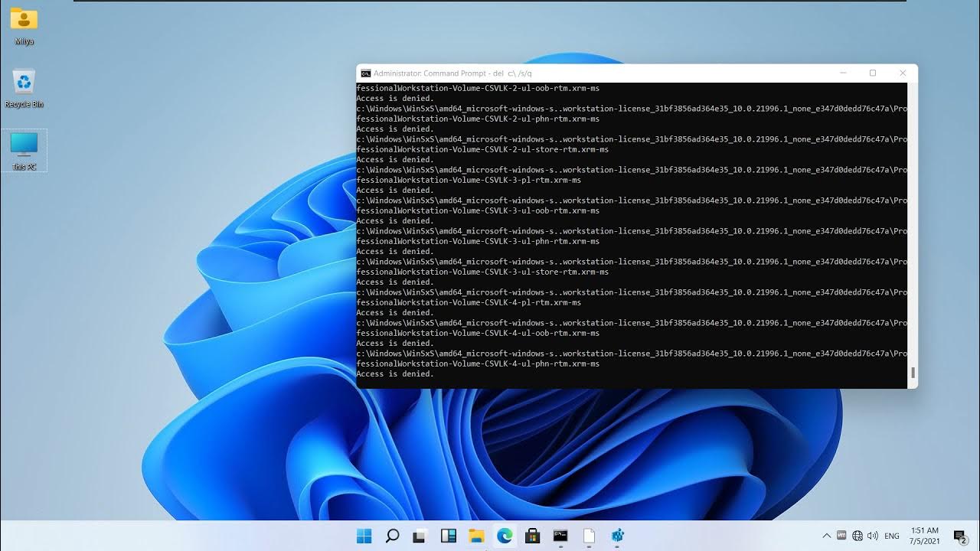This screenshot has width=980, height=551.
Task: Switch ENG input language
Action: [x=892, y=536]
